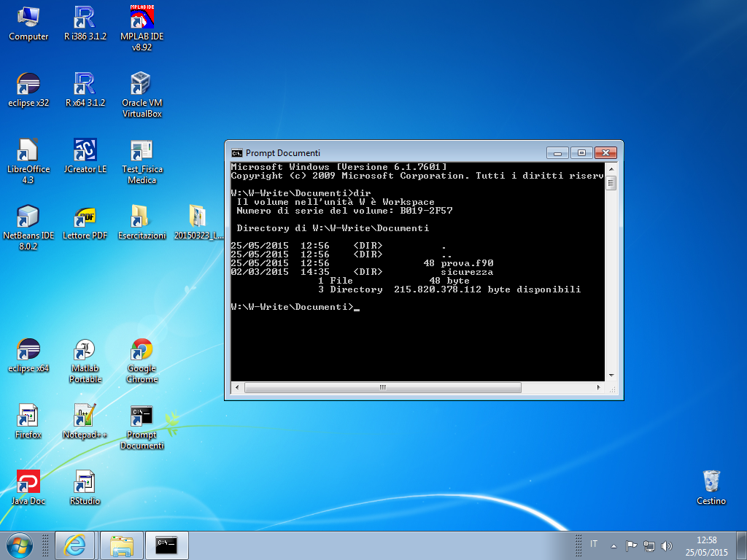Viewport: 747px width, 560px height.
Task: Click the console horizontal scrollbar right arrow
Action: coord(599,388)
